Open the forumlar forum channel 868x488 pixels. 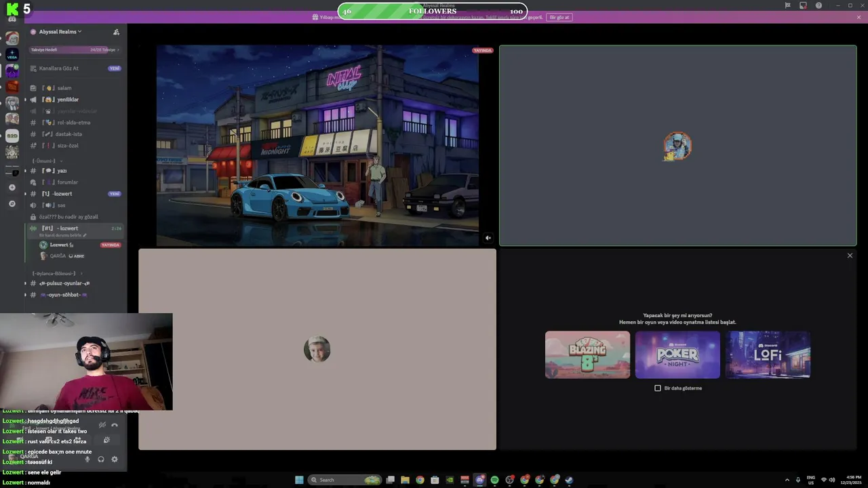click(x=75, y=182)
